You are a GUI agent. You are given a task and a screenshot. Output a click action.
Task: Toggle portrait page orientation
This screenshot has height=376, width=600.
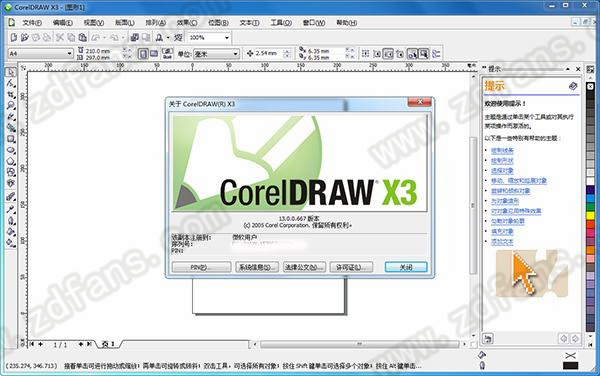coord(143,54)
